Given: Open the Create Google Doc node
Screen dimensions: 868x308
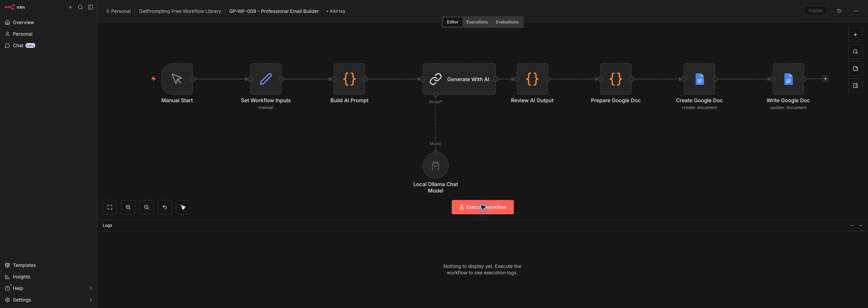Looking at the screenshot, I should [699, 79].
